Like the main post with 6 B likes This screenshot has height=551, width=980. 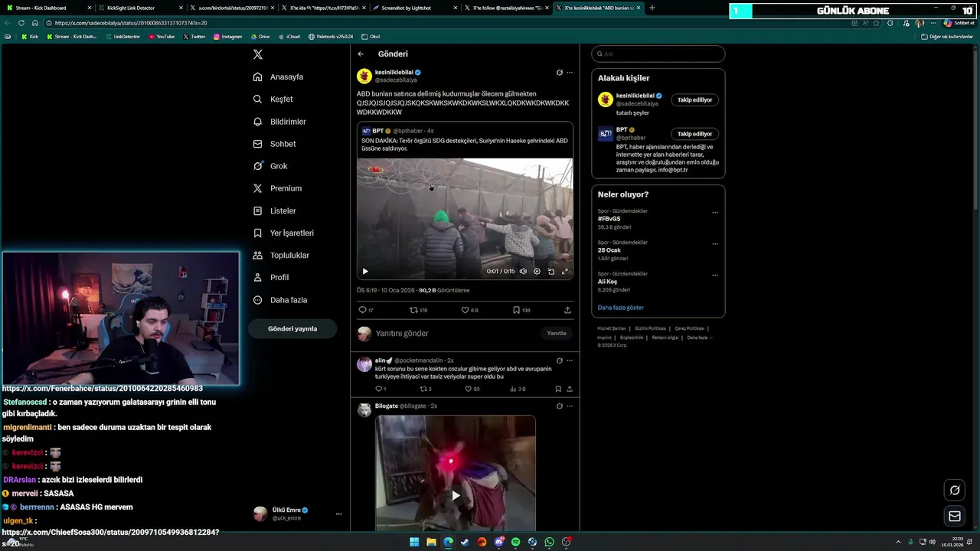[x=469, y=310]
